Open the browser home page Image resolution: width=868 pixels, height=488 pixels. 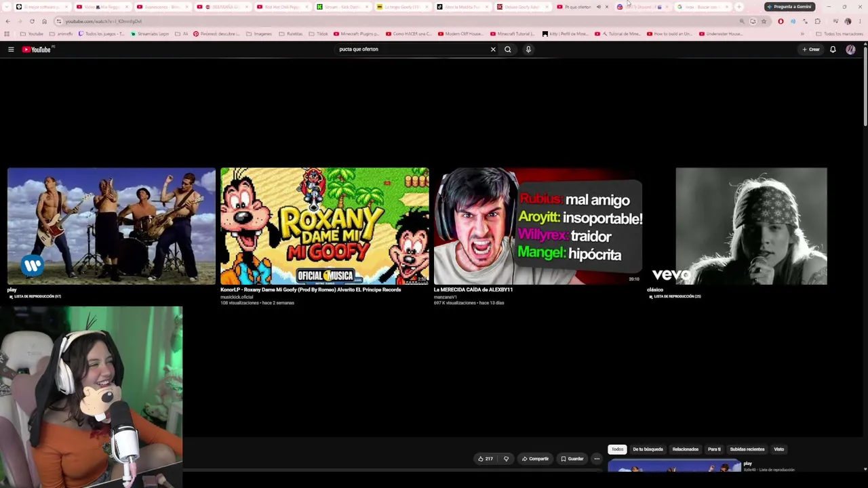pos(44,21)
